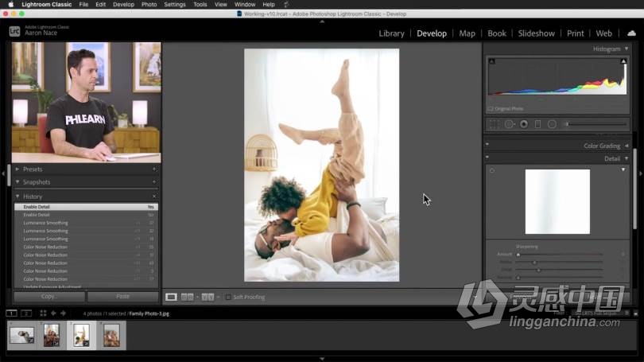This screenshot has width=644, height=362.
Task: Switch to Library module
Action: [391, 33]
